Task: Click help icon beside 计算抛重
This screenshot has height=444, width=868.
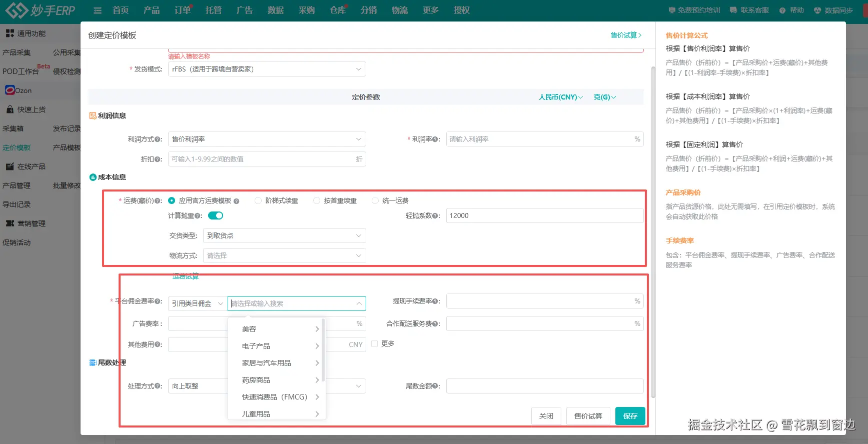Action: [x=199, y=216]
